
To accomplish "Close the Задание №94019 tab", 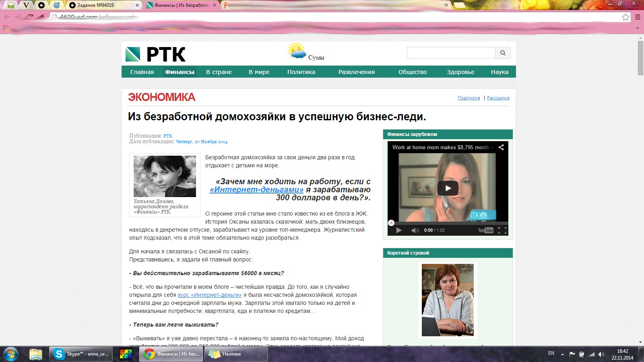I will point(137,5).
